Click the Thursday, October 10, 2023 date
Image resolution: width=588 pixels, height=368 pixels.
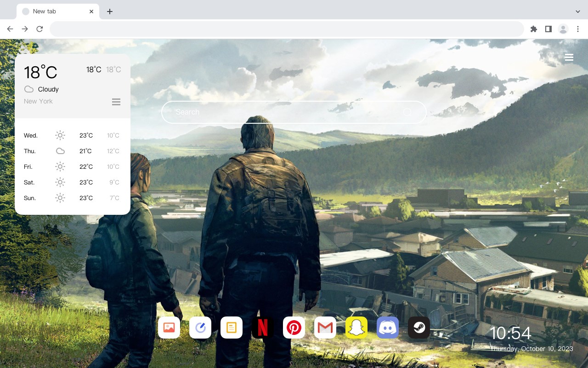531,349
